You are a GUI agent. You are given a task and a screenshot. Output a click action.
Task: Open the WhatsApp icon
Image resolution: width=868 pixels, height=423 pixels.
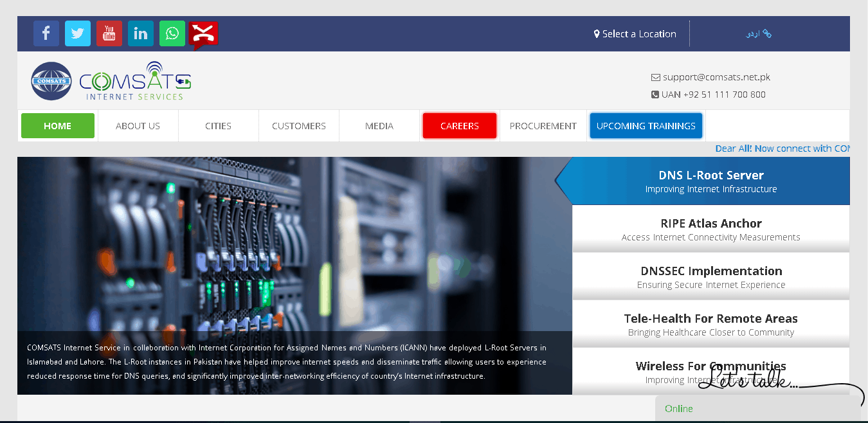point(172,33)
